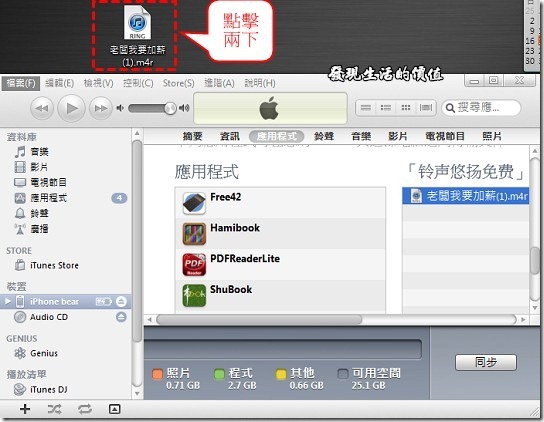Select the PDFReaderLite app

tap(281, 264)
